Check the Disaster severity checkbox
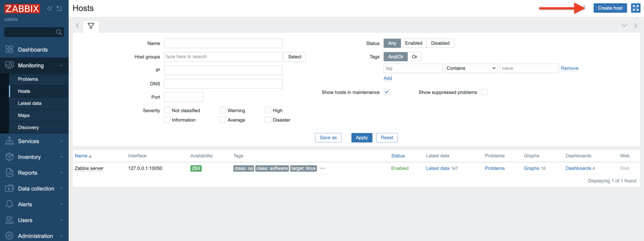Image resolution: width=644 pixels, height=241 pixels. [268, 120]
